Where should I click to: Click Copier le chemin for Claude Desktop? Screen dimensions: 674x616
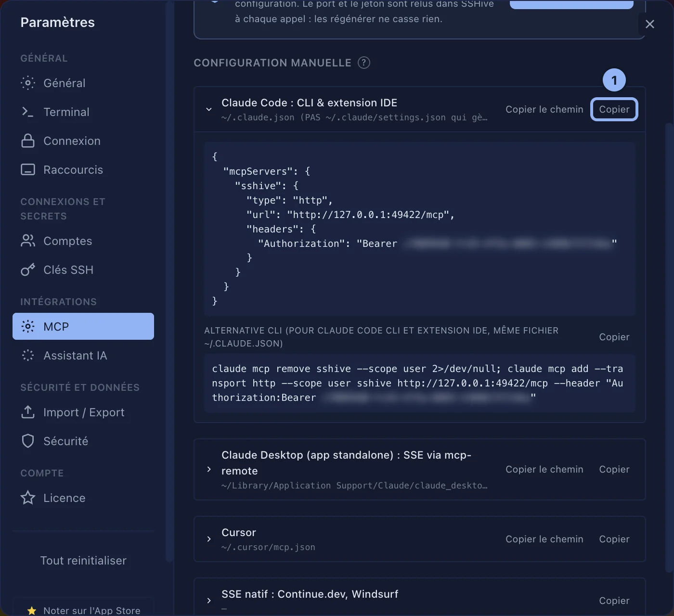pyautogui.click(x=544, y=469)
